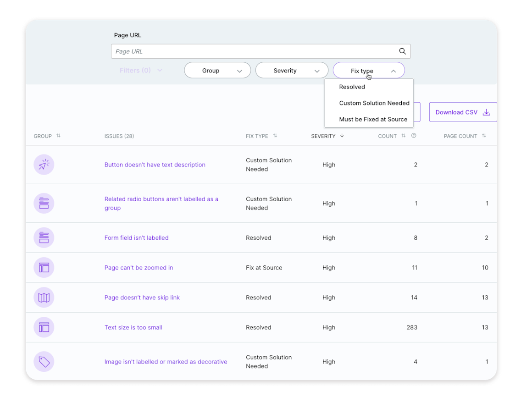Click the High severity in Page can't be zoomed row
Viewport: 532px width, 397px height.
coord(328,267)
